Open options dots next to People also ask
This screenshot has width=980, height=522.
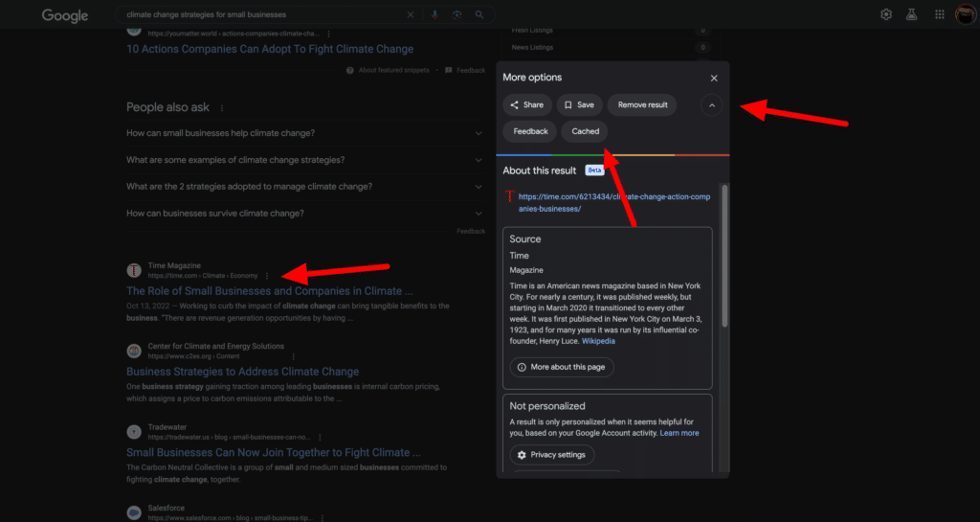coord(221,107)
